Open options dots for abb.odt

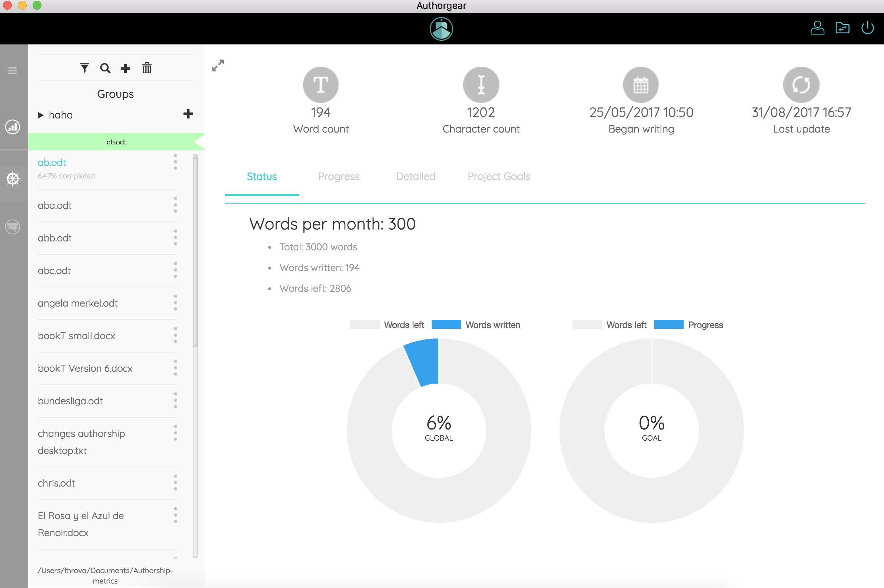(x=175, y=238)
